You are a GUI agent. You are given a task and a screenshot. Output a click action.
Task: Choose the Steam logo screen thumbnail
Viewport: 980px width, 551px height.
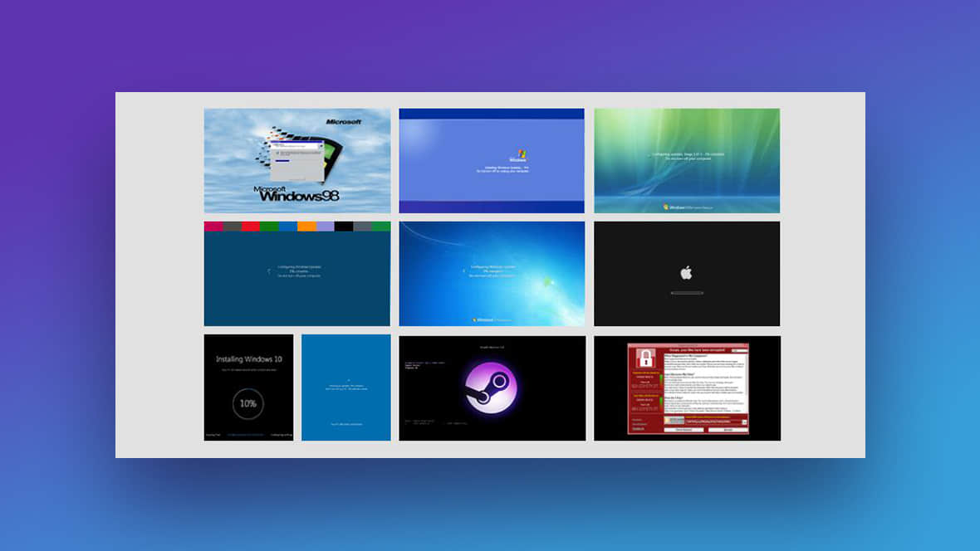[492, 388]
